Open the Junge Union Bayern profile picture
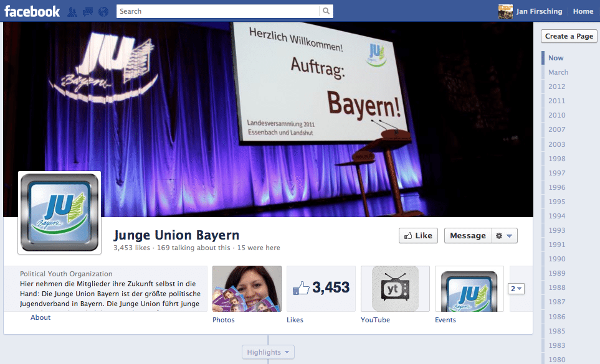600x364 pixels. click(59, 212)
